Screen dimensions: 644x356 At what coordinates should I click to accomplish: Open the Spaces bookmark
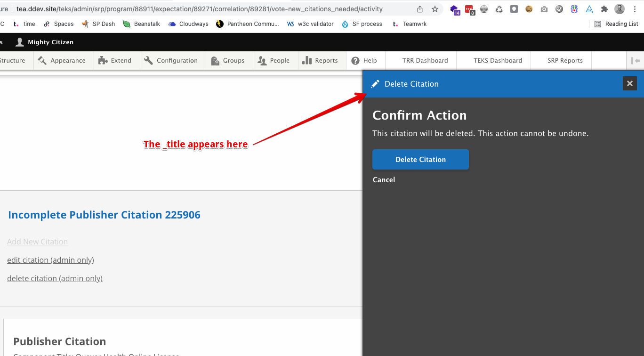58,24
